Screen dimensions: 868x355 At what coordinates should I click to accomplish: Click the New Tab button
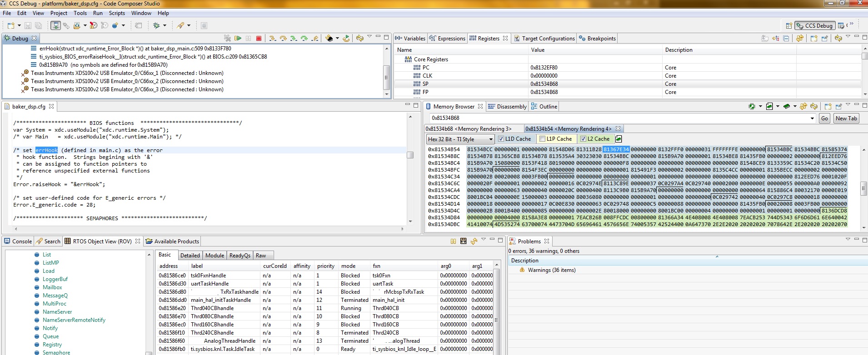(x=846, y=118)
